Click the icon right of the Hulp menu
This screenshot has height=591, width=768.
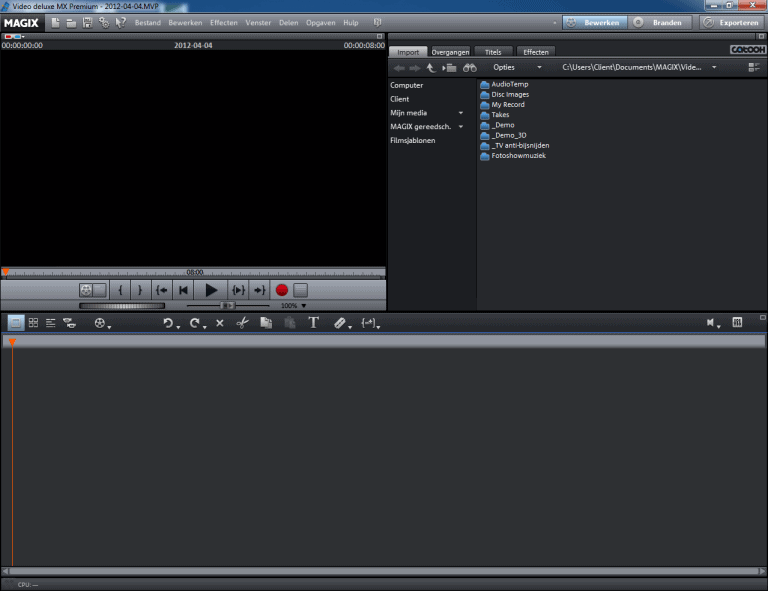[x=377, y=23]
